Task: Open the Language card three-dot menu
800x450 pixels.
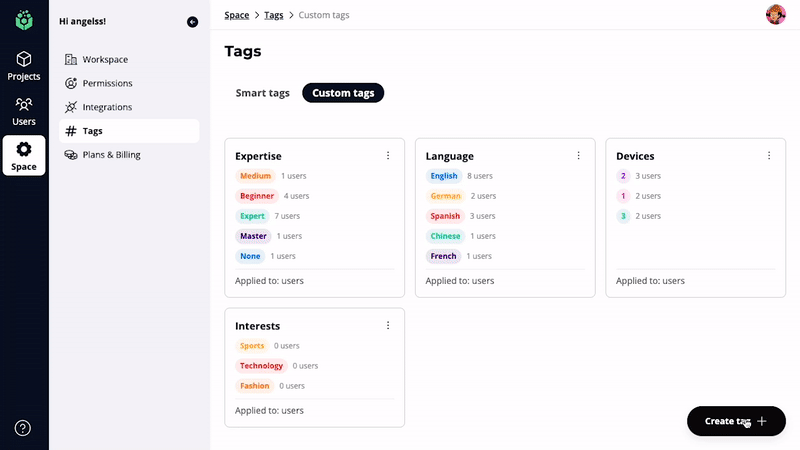Action: coord(578,156)
